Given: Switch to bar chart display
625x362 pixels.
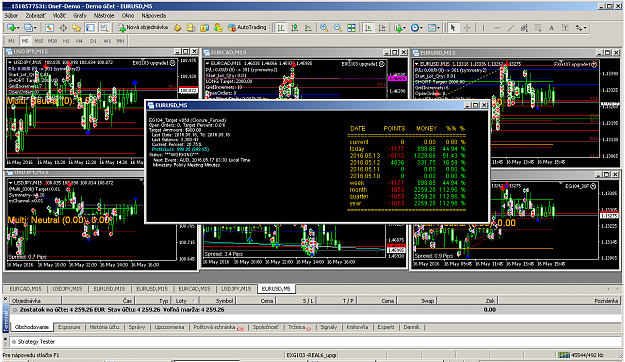Looking at the screenshot, I should click(281, 28).
